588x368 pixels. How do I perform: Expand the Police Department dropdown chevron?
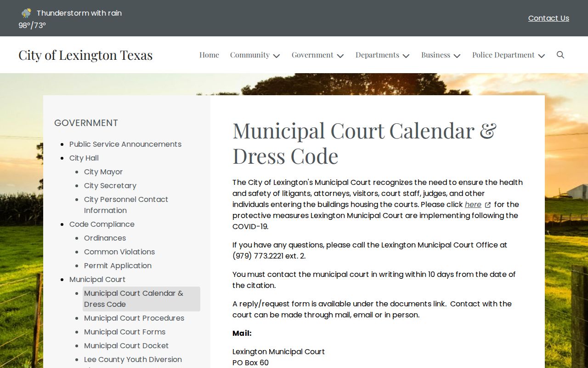(x=542, y=56)
